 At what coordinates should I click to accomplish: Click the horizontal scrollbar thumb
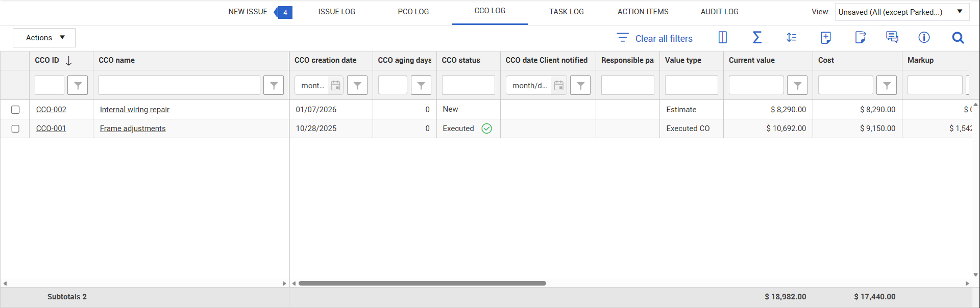point(422,283)
